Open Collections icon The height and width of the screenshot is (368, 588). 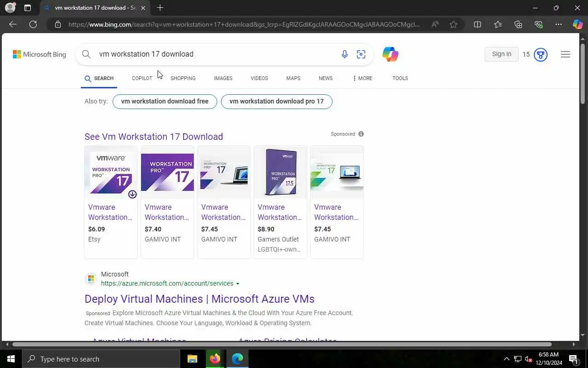click(x=518, y=24)
